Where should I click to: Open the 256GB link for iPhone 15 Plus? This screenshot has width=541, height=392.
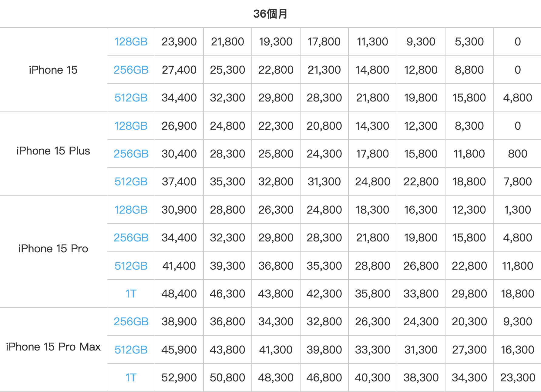(x=131, y=154)
